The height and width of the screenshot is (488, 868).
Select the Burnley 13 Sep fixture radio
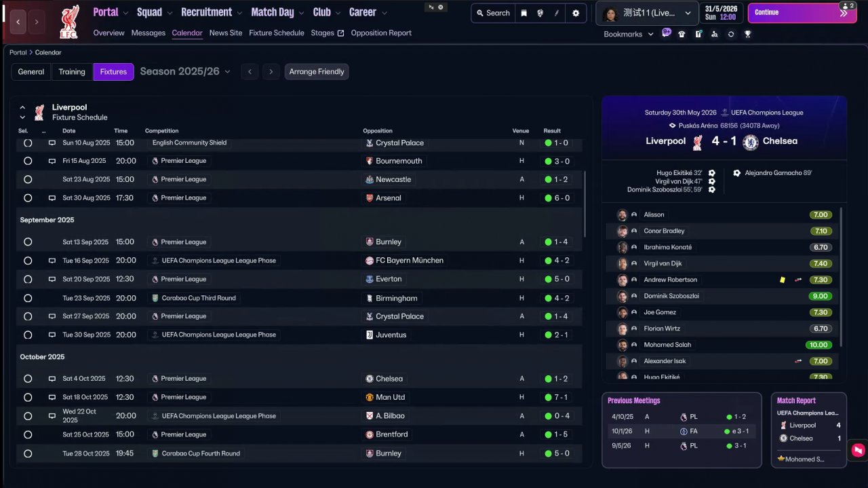tap(28, 242)
